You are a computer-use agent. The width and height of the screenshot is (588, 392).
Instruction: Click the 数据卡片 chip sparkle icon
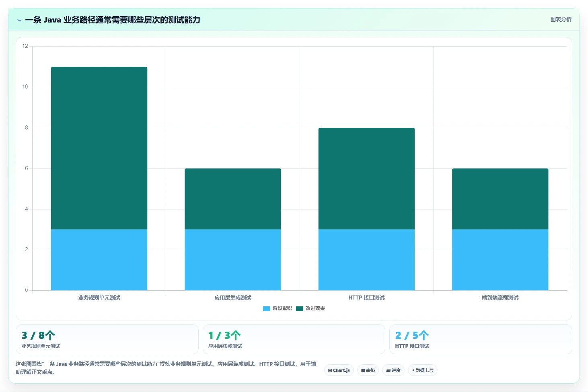[413, 370]
